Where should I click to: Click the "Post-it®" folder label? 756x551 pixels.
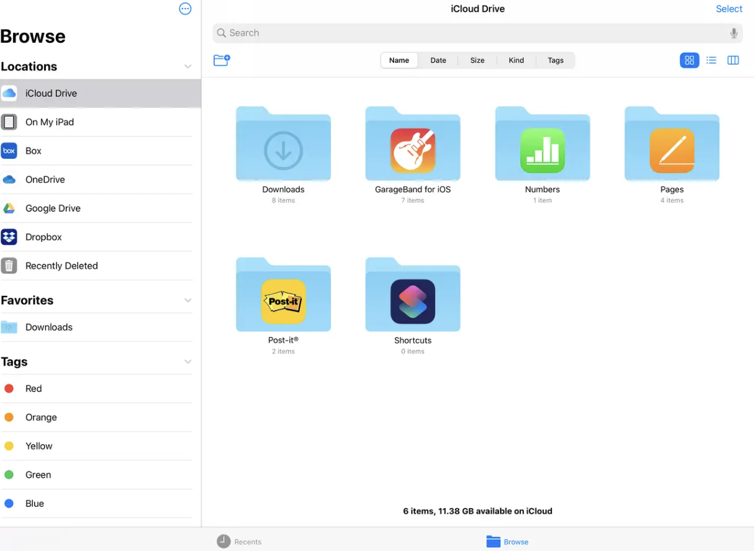click(x=283, y=340)
